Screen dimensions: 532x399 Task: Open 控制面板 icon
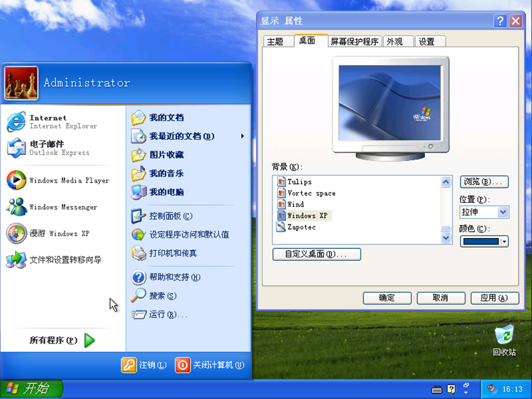click(139, 216)
